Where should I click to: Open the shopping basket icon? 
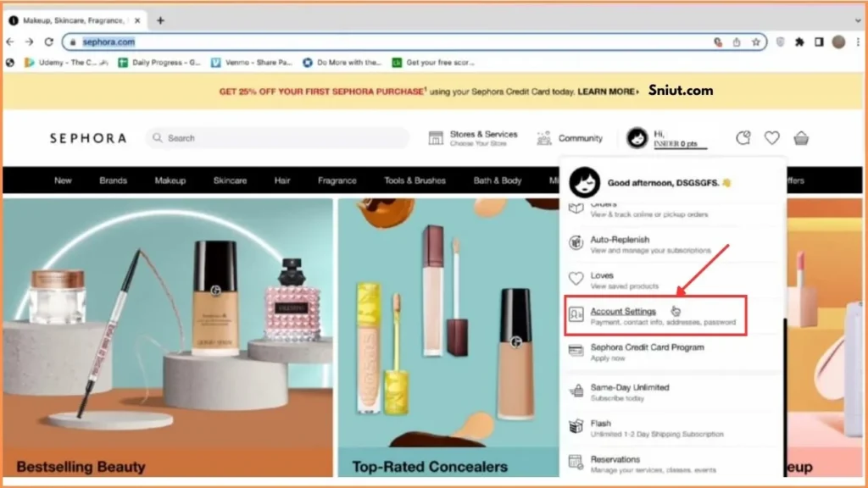pyautogui.click(x=800, y=138)
